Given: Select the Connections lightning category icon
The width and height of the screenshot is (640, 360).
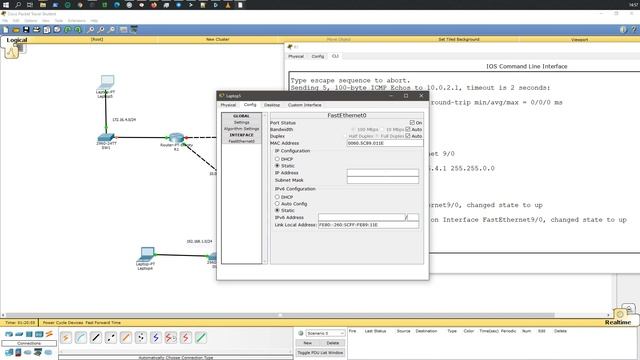Looking at the screenshot, I should [x=49, y=334].
